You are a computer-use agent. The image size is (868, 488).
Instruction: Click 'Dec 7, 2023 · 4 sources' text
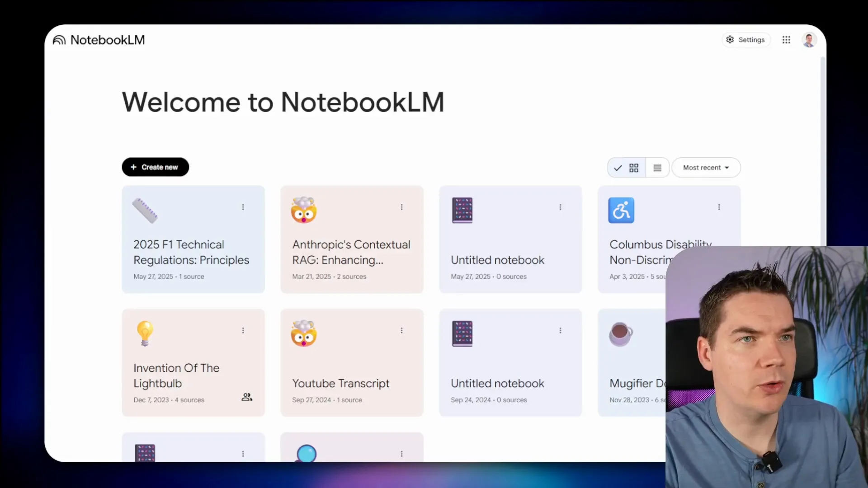[x=169, y=400]
